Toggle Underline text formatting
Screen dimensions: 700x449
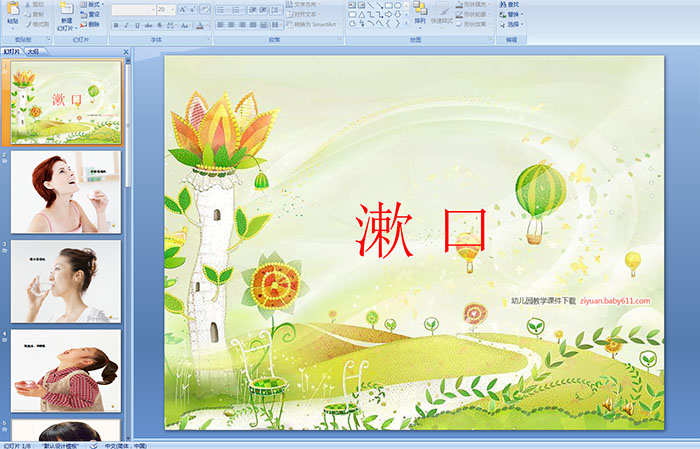pos(139,24)
